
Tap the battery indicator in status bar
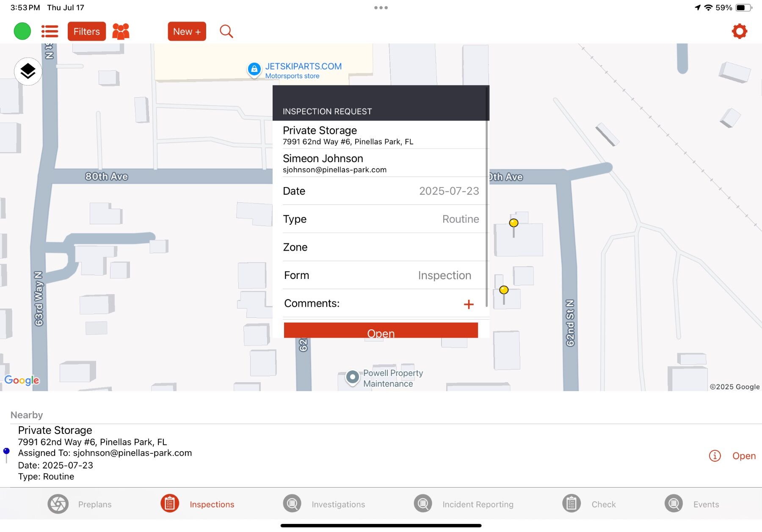coord(744,8)
